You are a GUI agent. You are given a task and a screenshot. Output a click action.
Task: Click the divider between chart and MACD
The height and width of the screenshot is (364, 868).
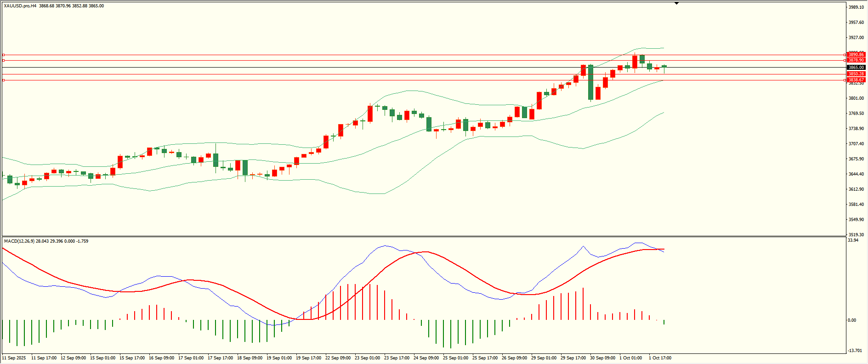(x=423, y=236)
